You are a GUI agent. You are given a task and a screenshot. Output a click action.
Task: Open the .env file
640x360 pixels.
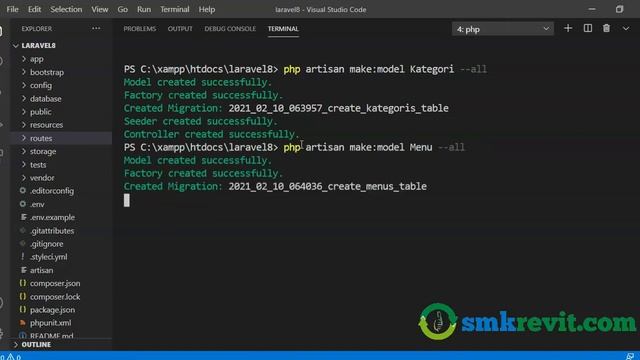click(x=37, y=204)
